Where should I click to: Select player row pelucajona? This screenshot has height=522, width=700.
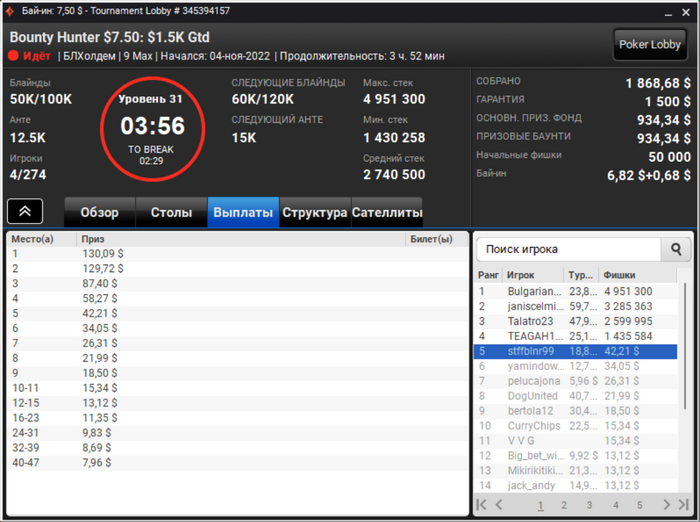pyautogui.click(x=575, y=381)
